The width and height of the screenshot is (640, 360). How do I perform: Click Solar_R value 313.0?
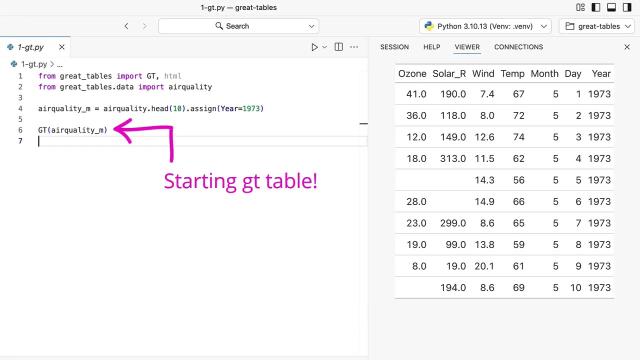(453, 159)
